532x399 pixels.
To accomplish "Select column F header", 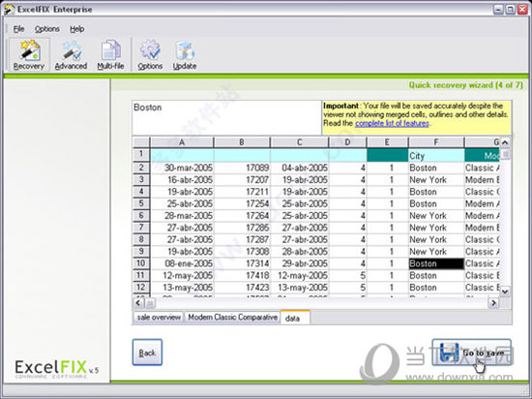I will (x=436, y=142).
